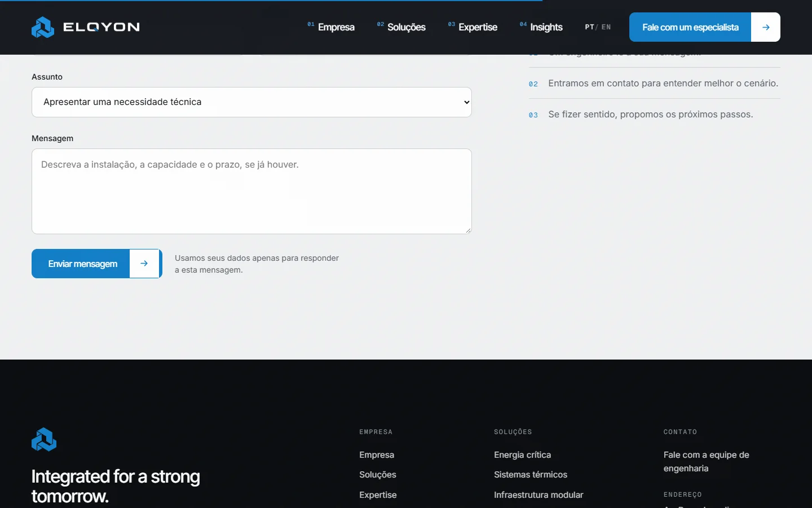The image size is (812, 508).
Task: Open the Energia crítica footer link
Action: coord(522,455)
